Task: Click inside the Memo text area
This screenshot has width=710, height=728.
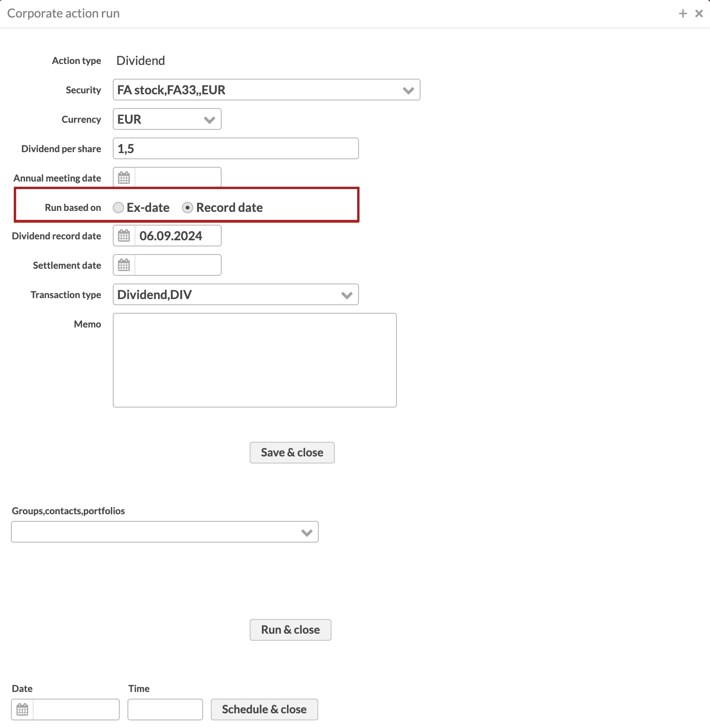Action: coord(255,360)
